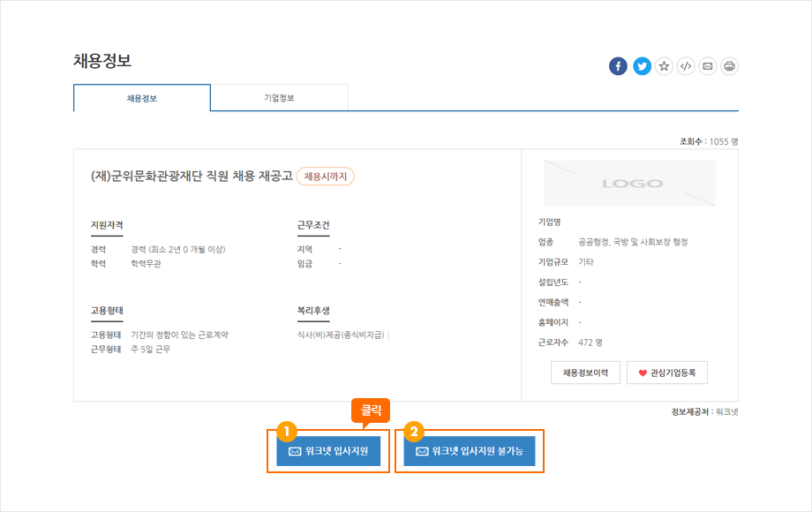Click the 워크넷 입사지원 불가능 button
The image size is (812, 512).
point(470,451)
